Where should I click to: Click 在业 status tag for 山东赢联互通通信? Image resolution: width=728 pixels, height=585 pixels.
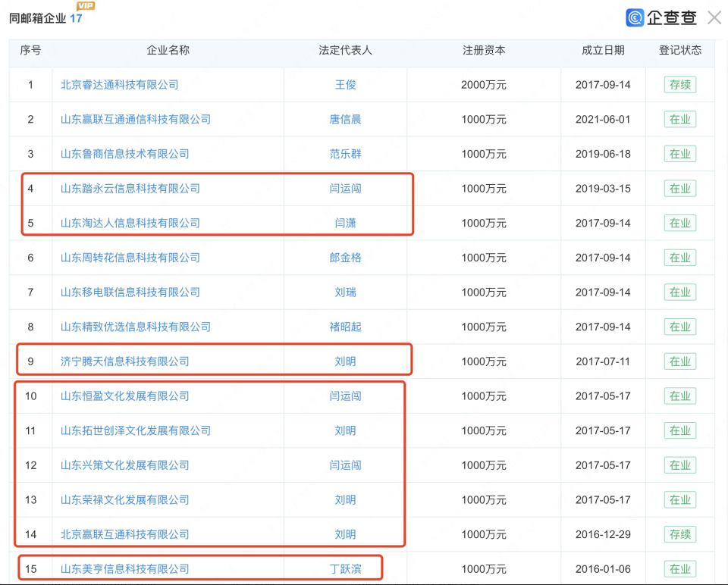[x=680, y=119]
